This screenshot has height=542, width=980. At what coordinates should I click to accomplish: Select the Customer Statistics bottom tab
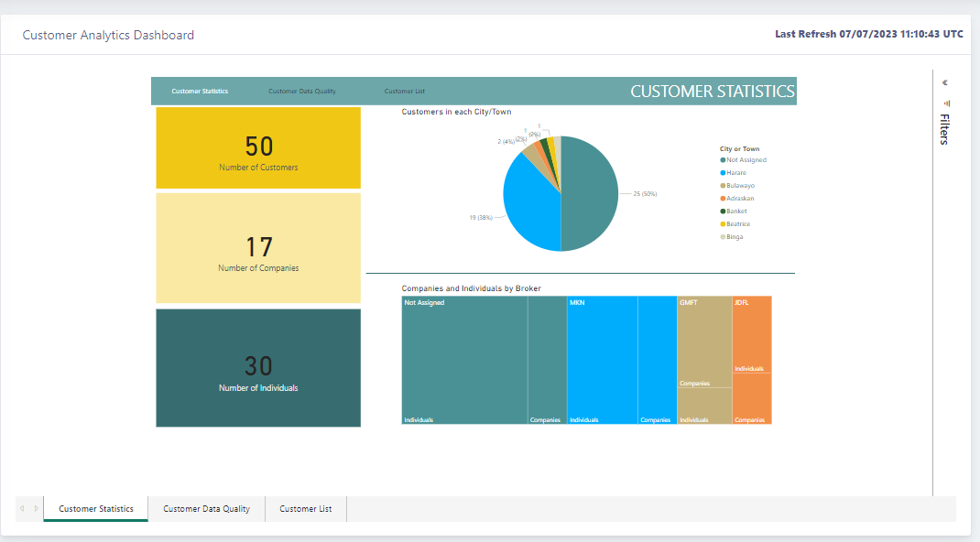tap(95, 509)
